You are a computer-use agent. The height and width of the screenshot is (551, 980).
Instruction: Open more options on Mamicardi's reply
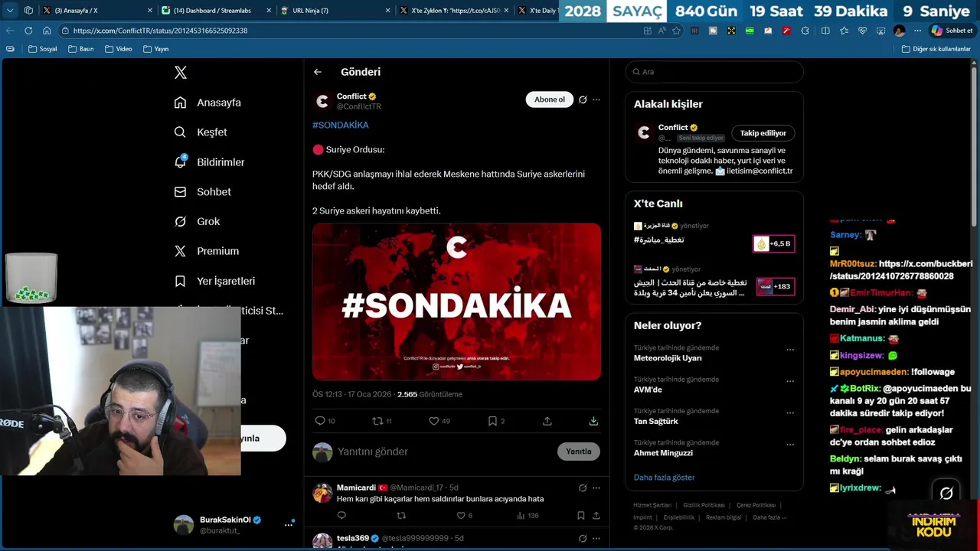(596, 487)
